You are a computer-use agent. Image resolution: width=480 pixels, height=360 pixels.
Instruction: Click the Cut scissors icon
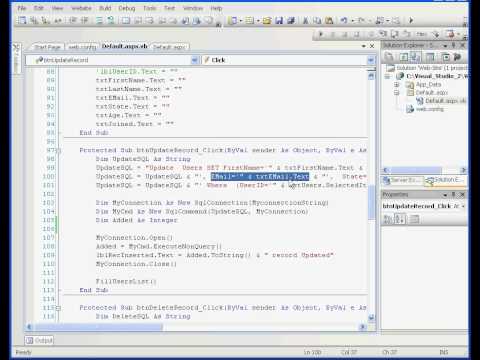point(305,21)
